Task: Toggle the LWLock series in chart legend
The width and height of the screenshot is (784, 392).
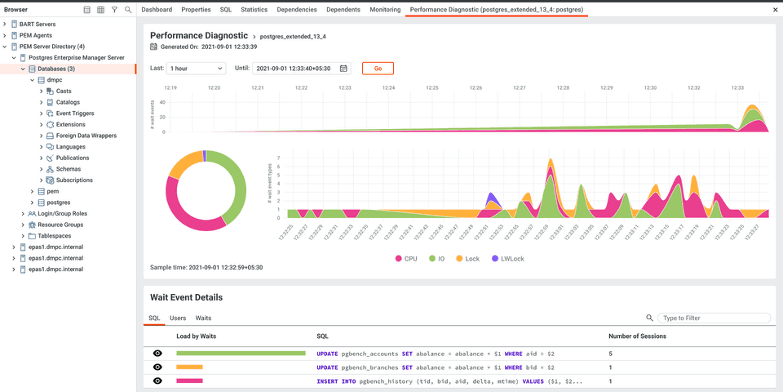Action: pos(508,258)
